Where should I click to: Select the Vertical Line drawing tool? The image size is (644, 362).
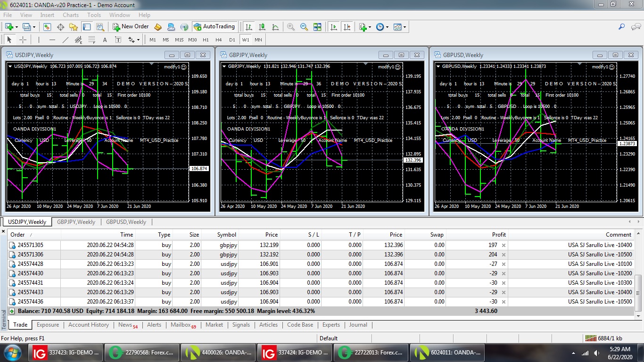39,40
